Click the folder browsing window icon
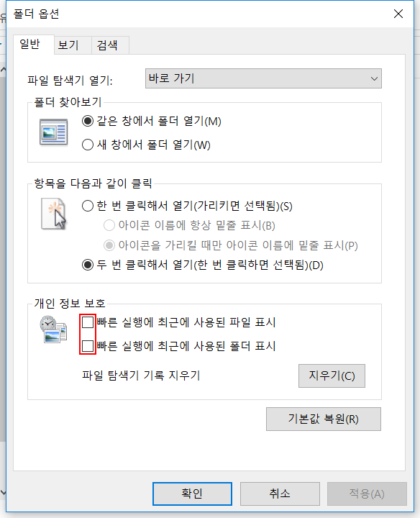 [x=53, y=132]
